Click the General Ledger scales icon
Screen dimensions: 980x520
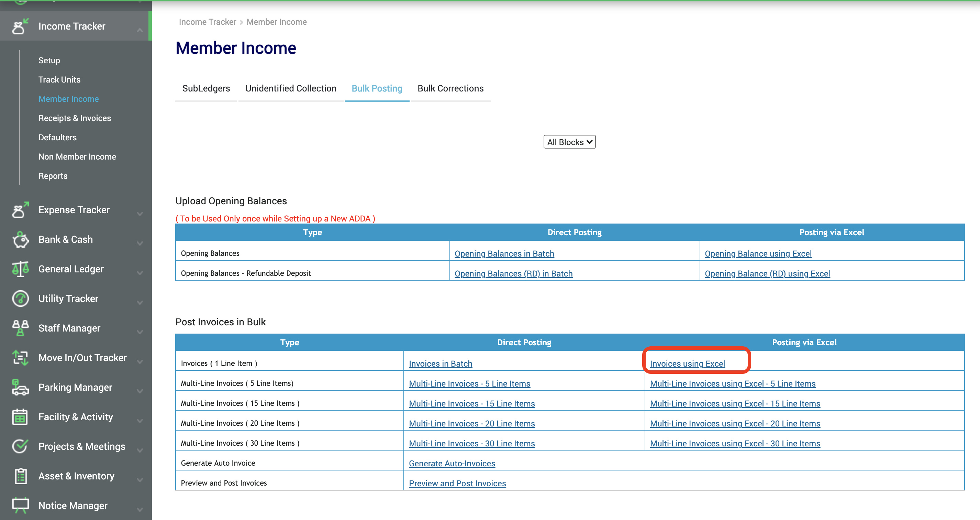(20, 269)
